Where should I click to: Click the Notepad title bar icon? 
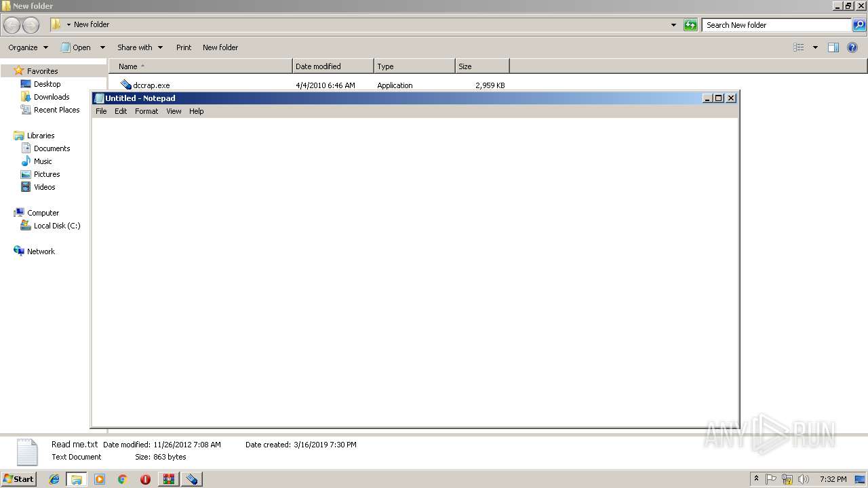[99, 98]
